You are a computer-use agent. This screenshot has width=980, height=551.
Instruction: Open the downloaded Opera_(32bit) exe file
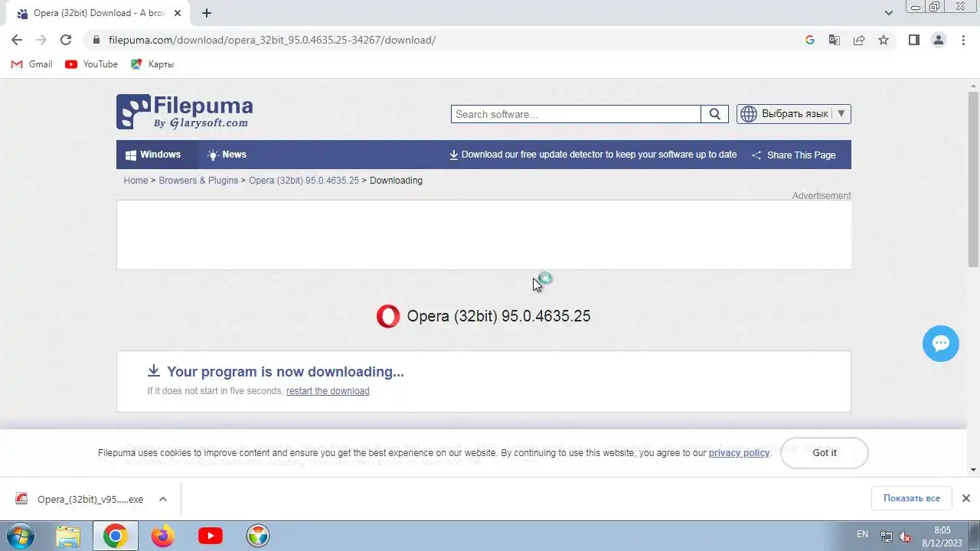pos(80,499)
